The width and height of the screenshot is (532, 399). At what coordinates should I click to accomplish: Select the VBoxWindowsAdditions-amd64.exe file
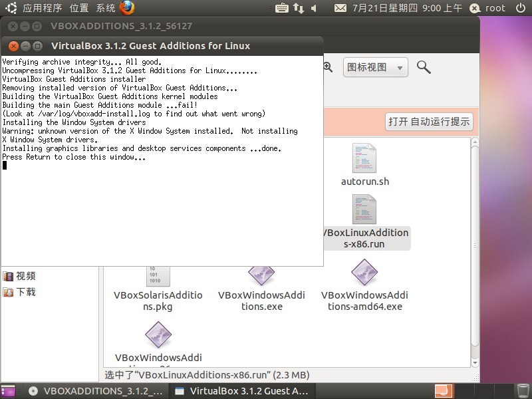tap(364, 285)
